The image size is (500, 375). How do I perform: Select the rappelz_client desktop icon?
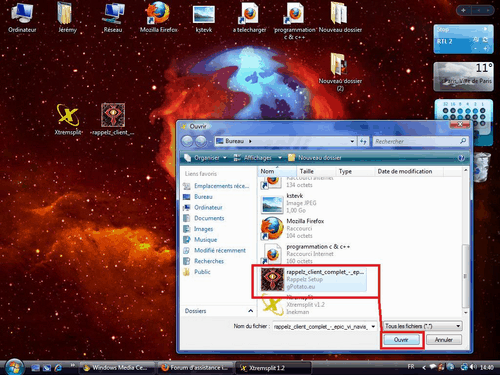click(113, 119)
